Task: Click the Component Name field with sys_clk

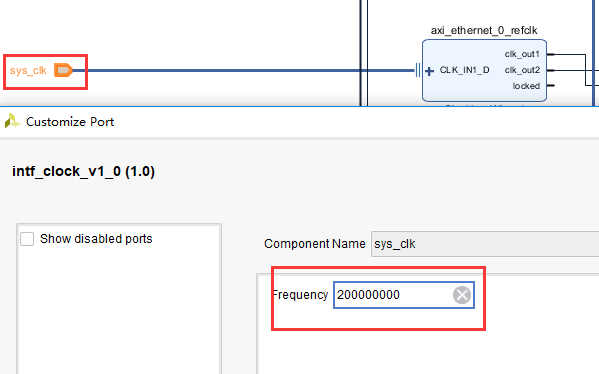Action: point(485,244)
